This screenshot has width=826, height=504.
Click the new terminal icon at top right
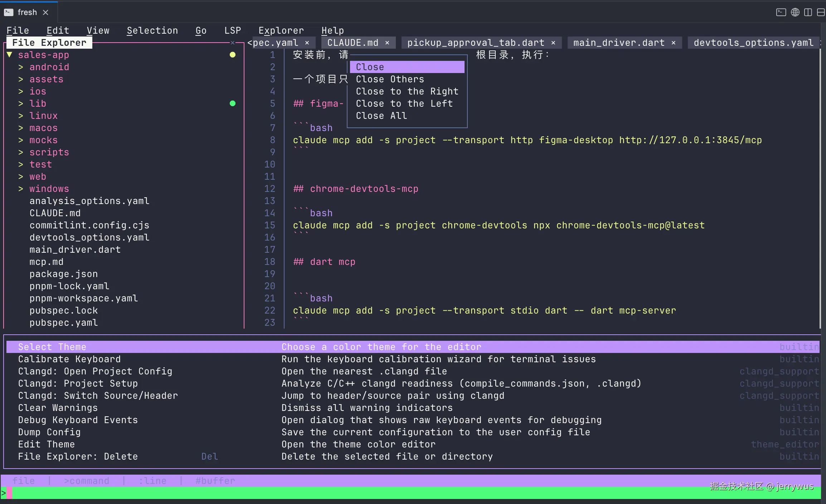click(781, 12)
